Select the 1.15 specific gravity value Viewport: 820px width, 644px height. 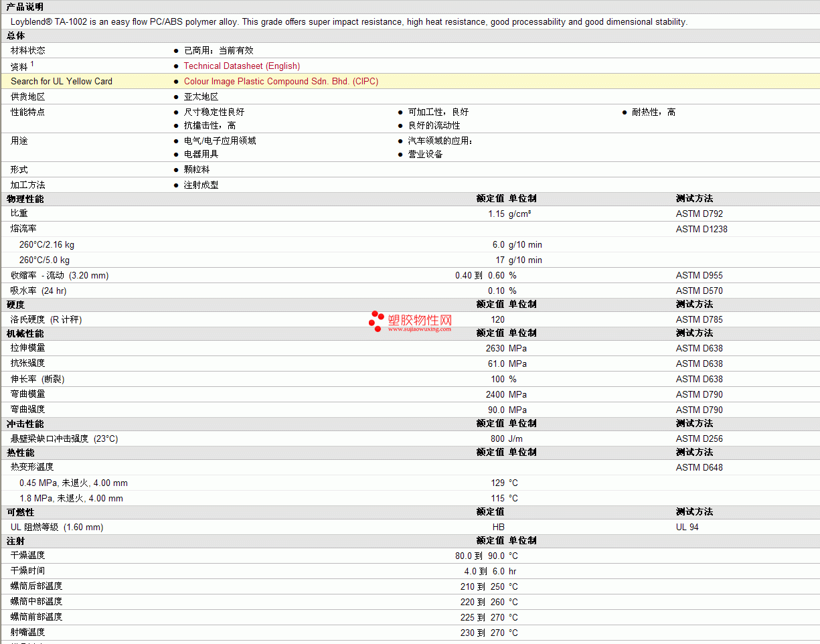496,214
